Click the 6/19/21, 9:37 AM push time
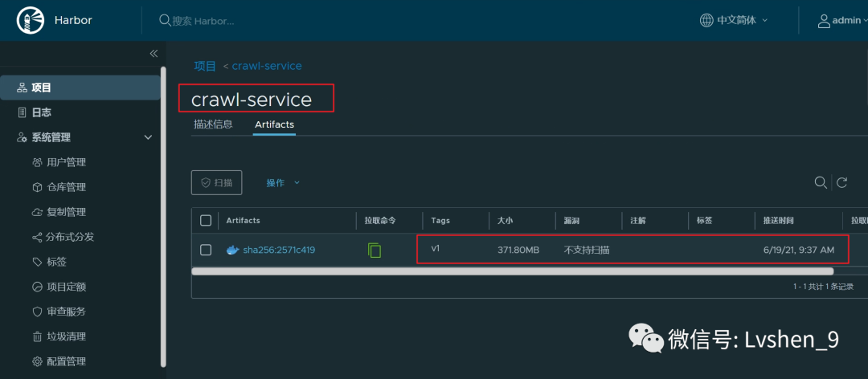The width and height of the screenshot is (868, 379). click(798, 250)
